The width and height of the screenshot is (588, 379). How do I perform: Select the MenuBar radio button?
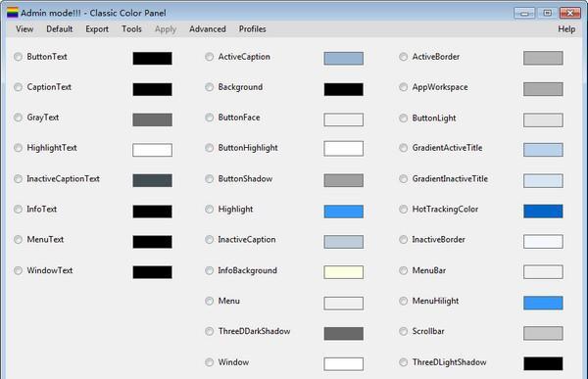click(403, 270)
